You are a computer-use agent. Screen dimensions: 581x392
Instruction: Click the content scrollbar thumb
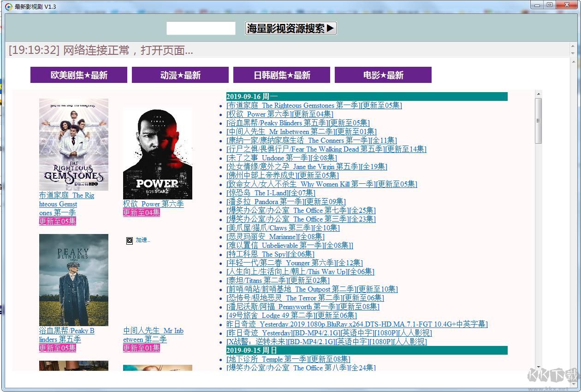pyautogui.click(x=538, y=120)
